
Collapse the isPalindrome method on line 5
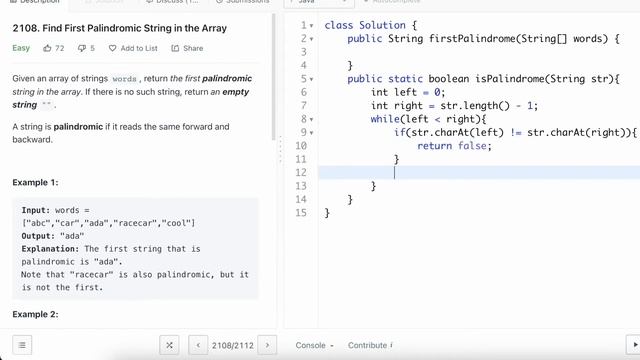[311, 79]
